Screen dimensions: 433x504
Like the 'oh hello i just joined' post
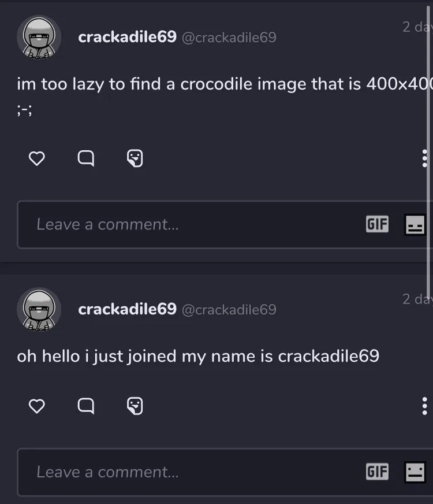coord(36,406)
